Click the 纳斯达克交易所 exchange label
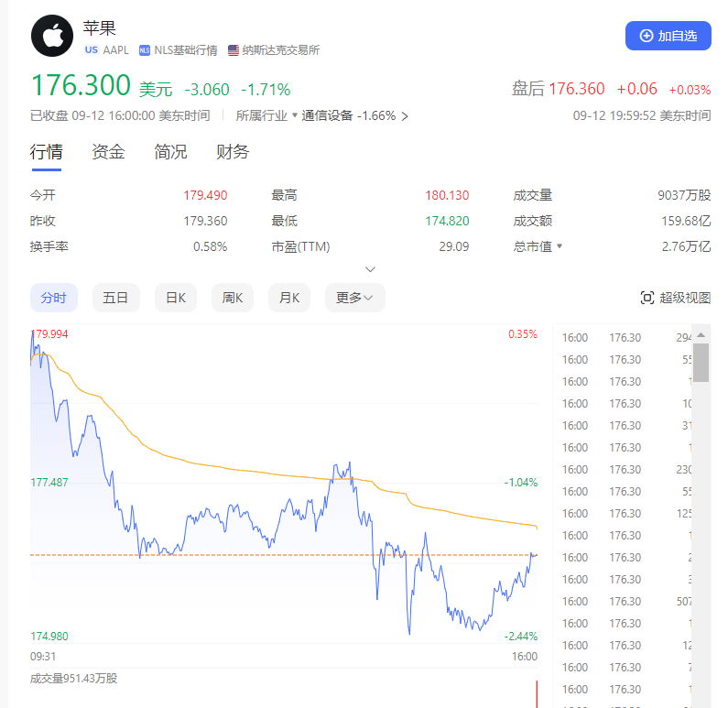This screenshot has height=708, width=728. (281, 50)
